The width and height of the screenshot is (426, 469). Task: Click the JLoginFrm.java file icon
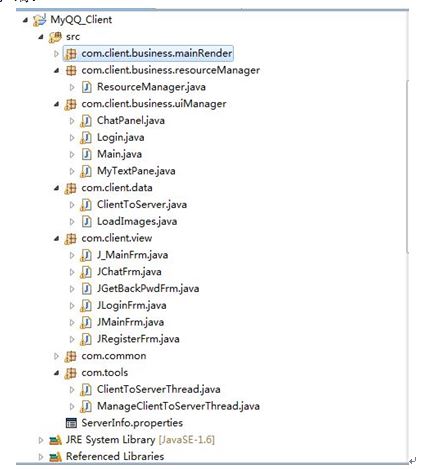pos(86,306)
